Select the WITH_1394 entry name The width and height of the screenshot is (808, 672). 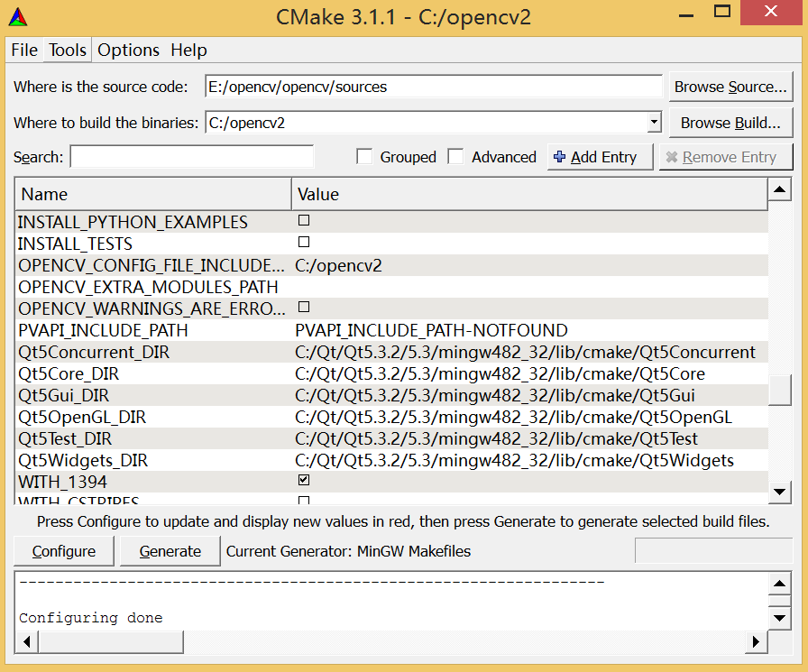point(63,482)
